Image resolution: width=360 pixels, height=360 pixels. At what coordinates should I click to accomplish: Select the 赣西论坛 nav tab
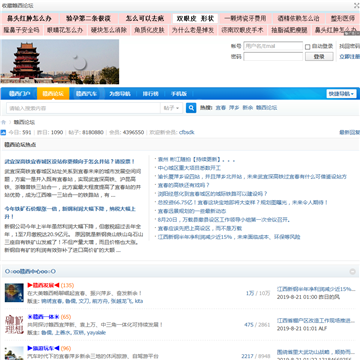click(53, 94)
